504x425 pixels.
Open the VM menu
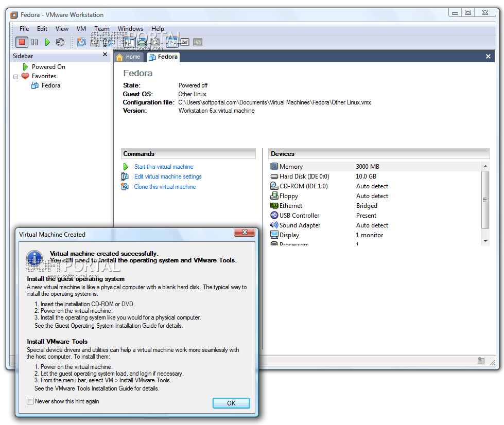pos(81,29)
